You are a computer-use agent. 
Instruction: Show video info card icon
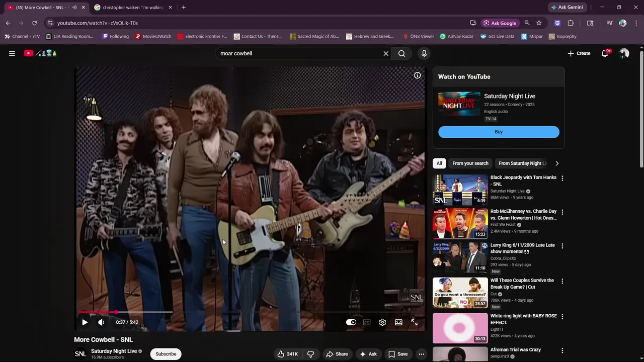pos(417,75)
